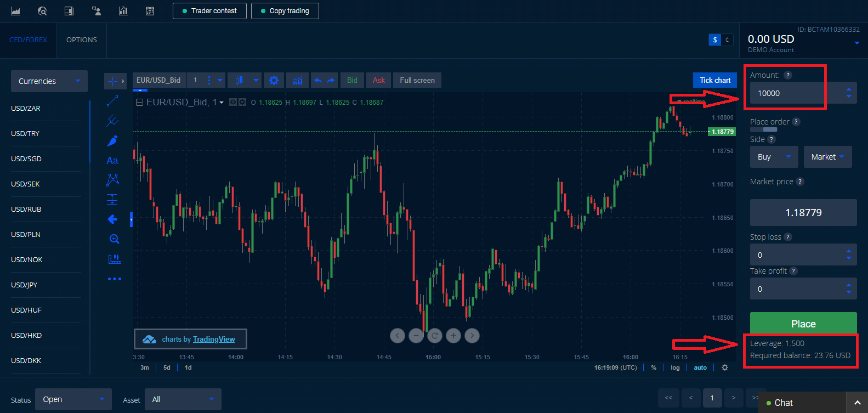Select the Aa text annotation tool

[112, 160]
